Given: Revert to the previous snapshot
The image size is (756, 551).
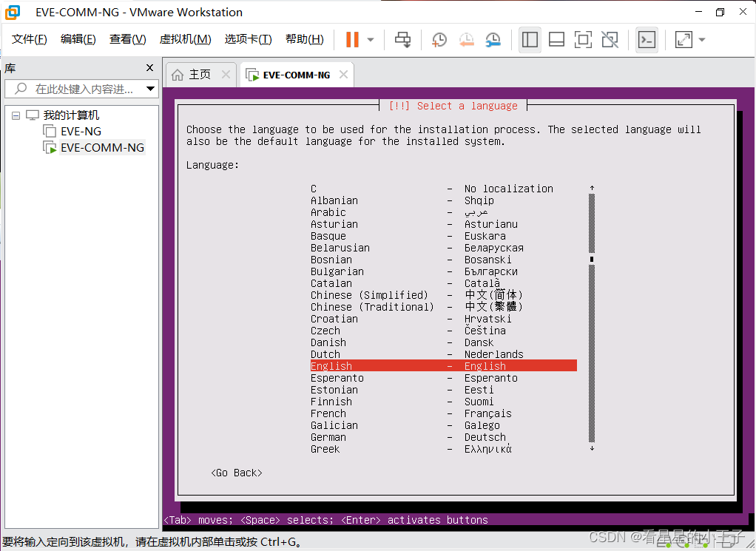Looking at the screenshot, I should click(466, 39).
